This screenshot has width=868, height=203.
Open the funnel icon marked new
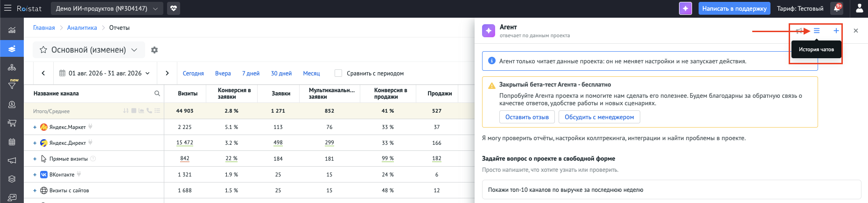point(12,85)
